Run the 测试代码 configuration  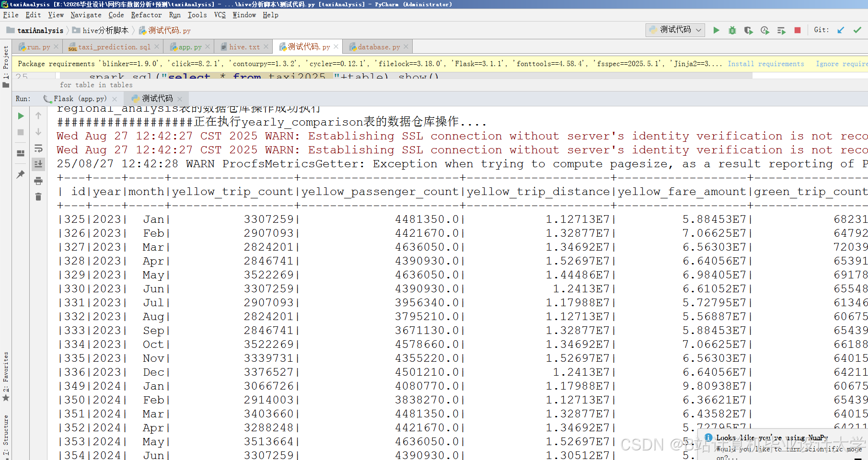(716, 30)
